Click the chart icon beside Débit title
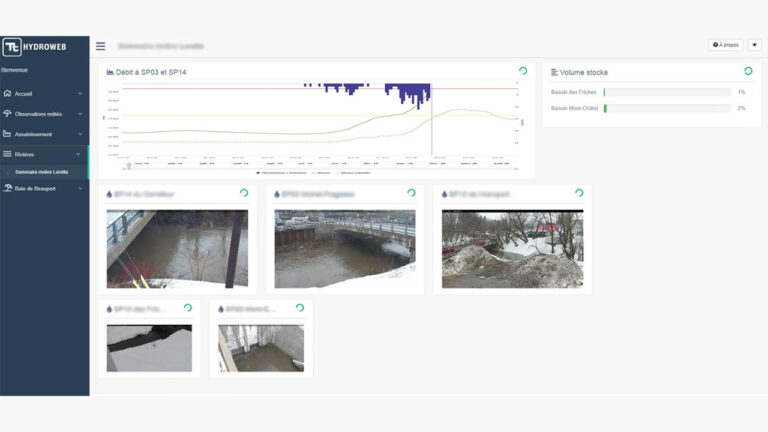768x432 pixels. point(110,72)
